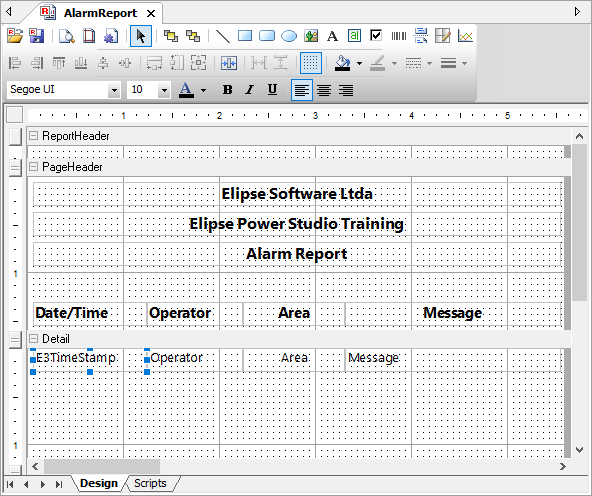Click horizontal scrollbar right arrow
Viewport: 592px width, 496px height.
click(x=563, y=467)
